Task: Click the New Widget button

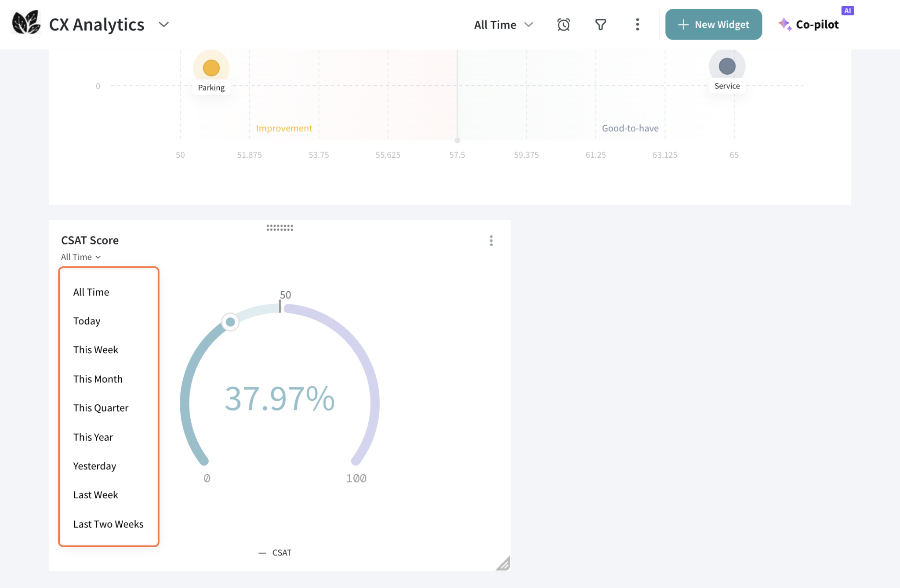Action: pyautogui.click(x=713, y=25)
